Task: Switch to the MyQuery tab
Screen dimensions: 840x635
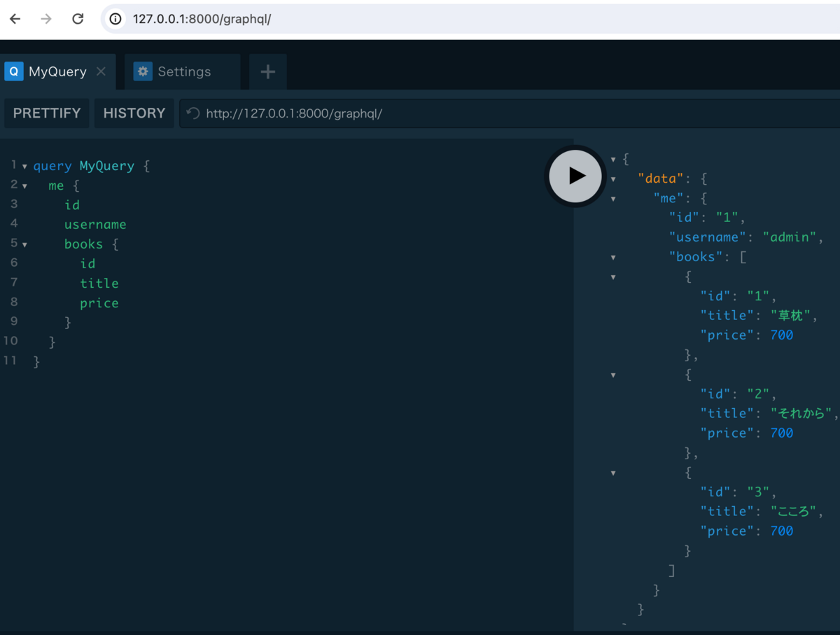Action: click(x=57, y=71)
